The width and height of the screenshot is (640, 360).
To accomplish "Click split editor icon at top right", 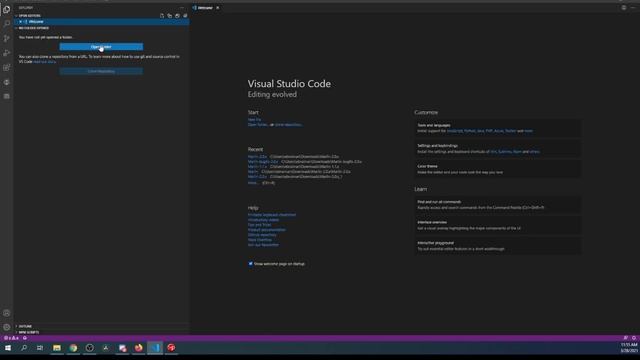I will coord(624,8).
